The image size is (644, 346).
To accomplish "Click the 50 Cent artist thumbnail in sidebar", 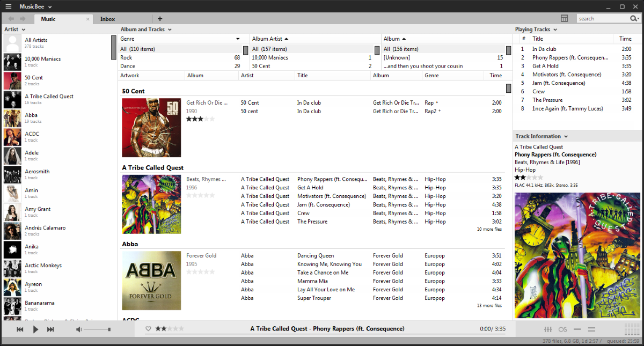I will pyautogui.click(x=12, y=81).
